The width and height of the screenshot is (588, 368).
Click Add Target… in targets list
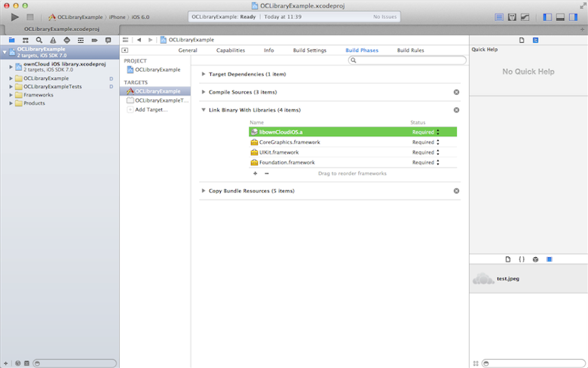[x=151, y=109]
